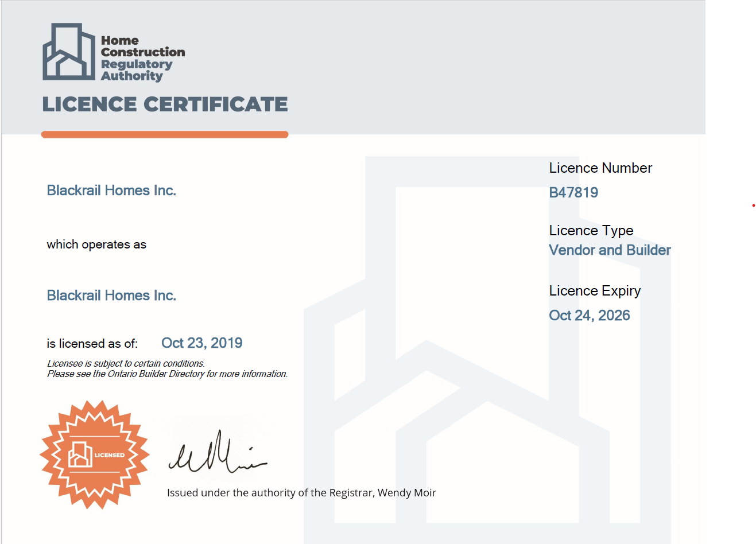The height and width of the screenshot is (544, 756).
Task: Click the 'which operates as' text
Action: pos(96,244)
